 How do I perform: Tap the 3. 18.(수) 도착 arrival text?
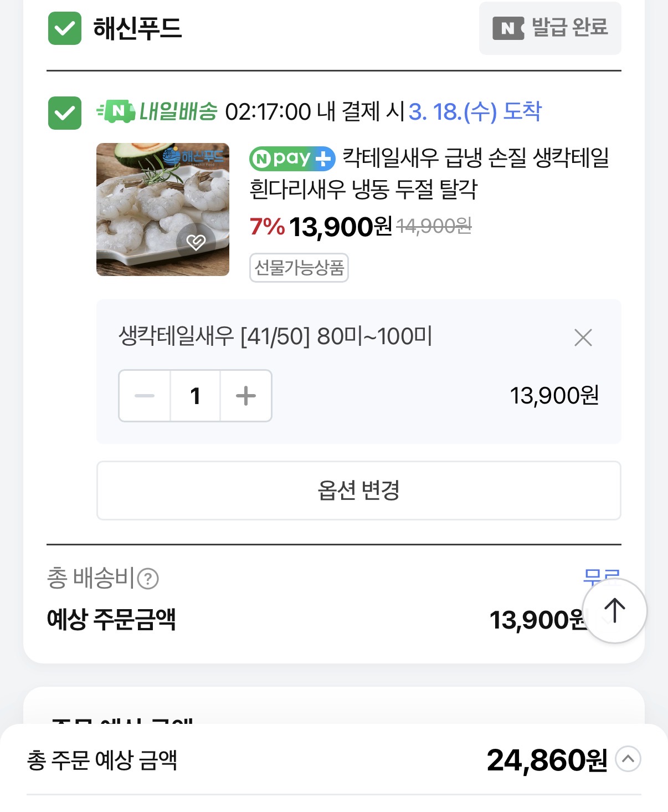475,111
